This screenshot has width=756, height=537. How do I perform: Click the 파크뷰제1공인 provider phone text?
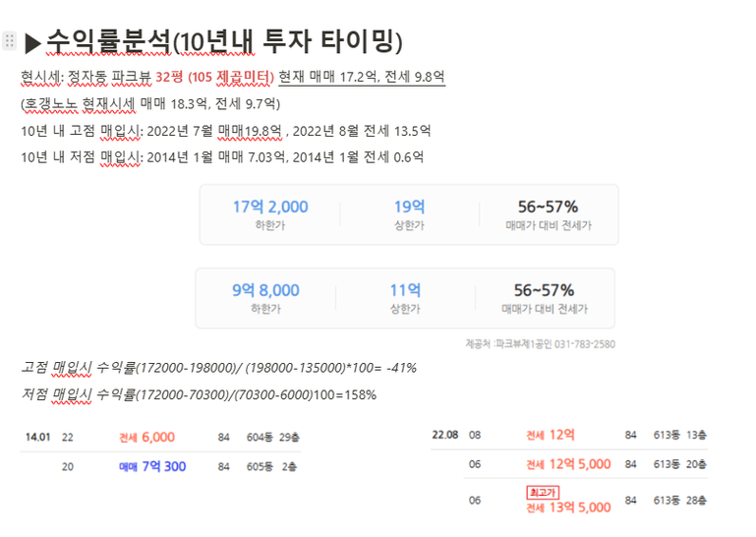[541, 344]
